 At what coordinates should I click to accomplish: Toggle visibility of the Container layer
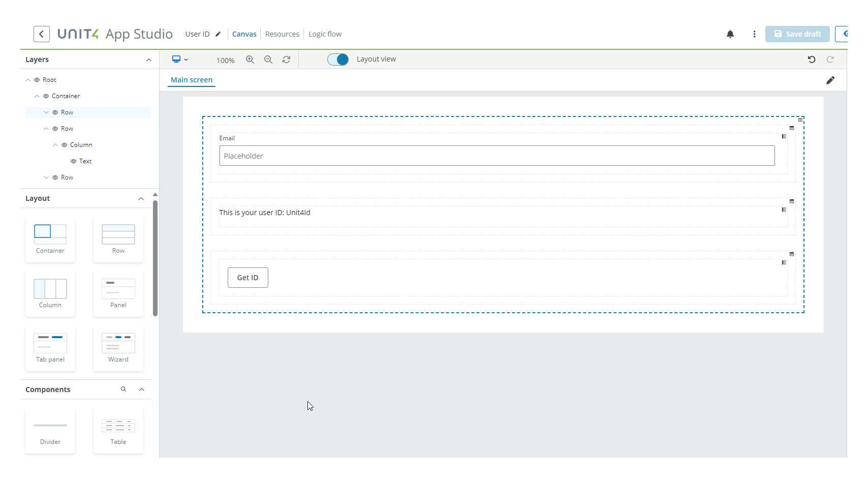coord(46,96)
